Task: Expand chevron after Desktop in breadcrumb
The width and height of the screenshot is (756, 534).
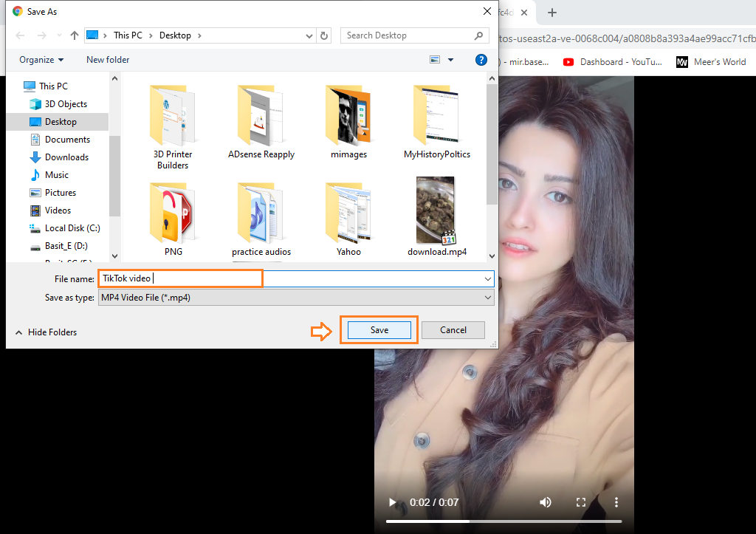Action: 199,35
